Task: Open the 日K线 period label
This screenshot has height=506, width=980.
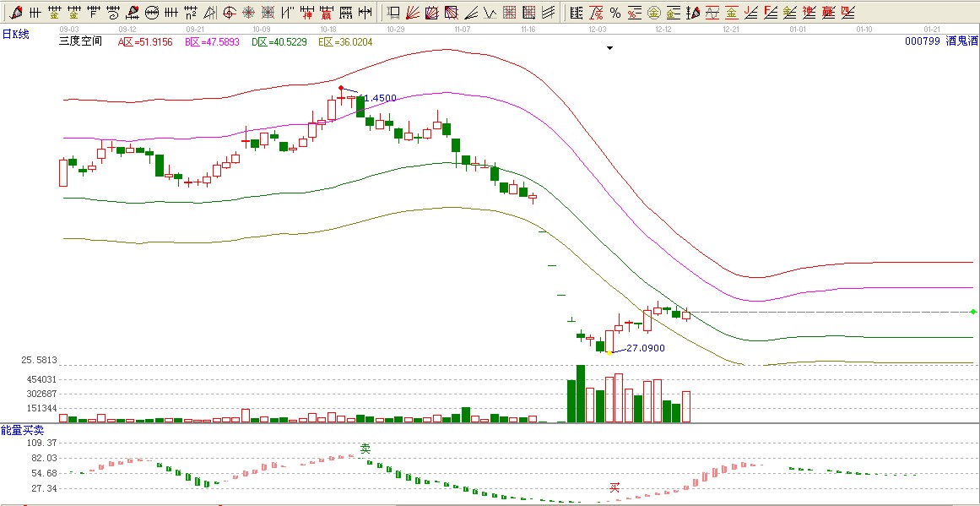Action: click(15, 34)
